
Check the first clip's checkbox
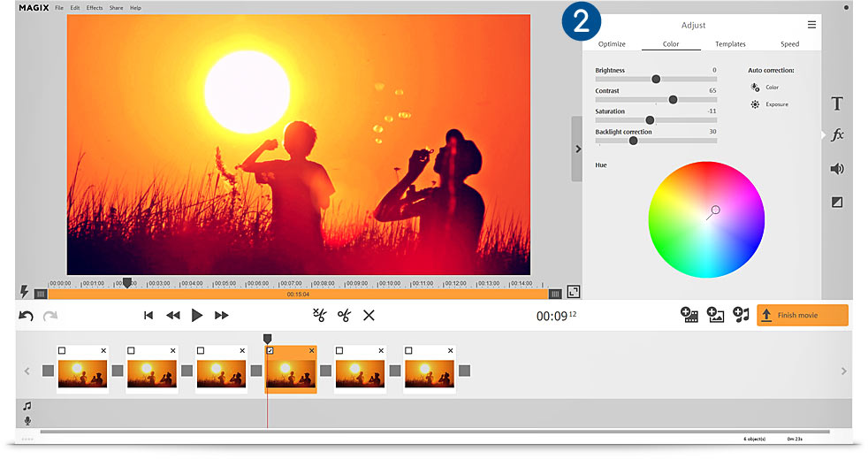coord(62,351)
